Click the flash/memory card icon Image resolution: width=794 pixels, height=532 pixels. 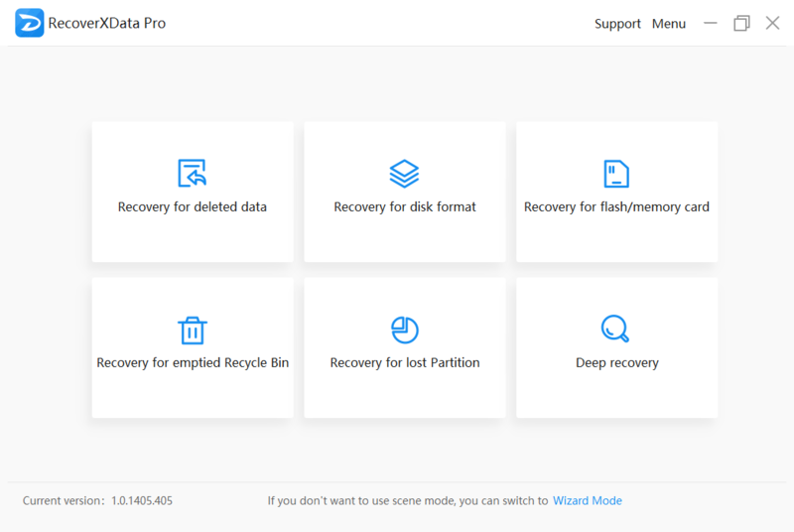click(616, 174)
